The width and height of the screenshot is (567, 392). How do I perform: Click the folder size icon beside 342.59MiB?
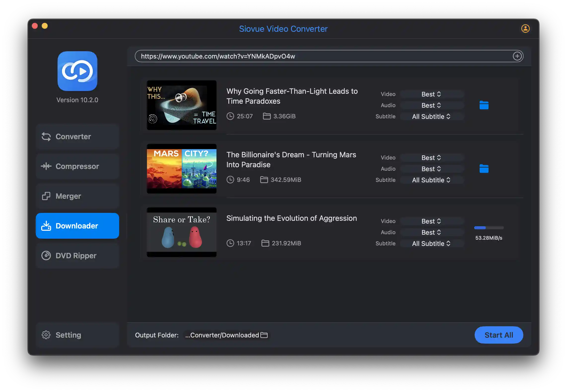[x=264, y=180]
